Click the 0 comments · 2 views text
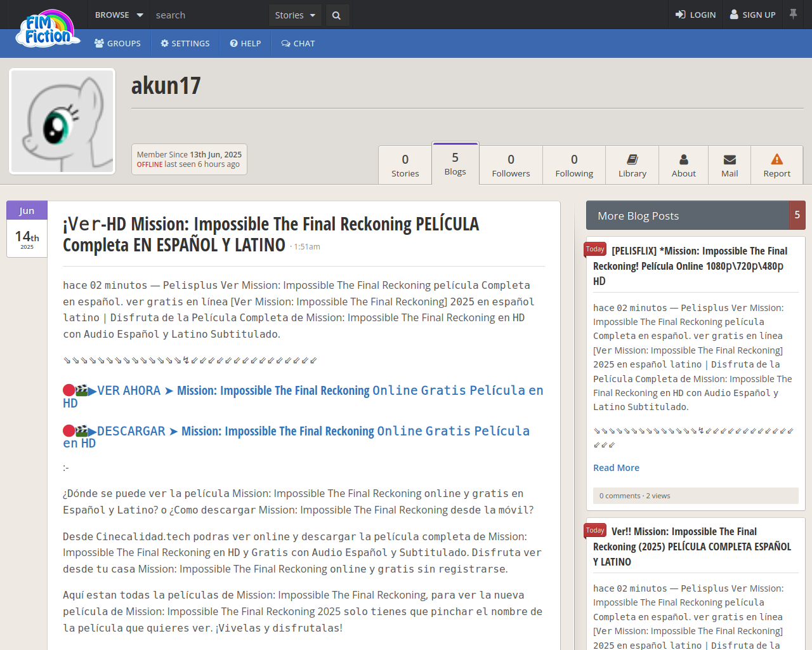This screenshot has width=812, height=650. point(635,496)
